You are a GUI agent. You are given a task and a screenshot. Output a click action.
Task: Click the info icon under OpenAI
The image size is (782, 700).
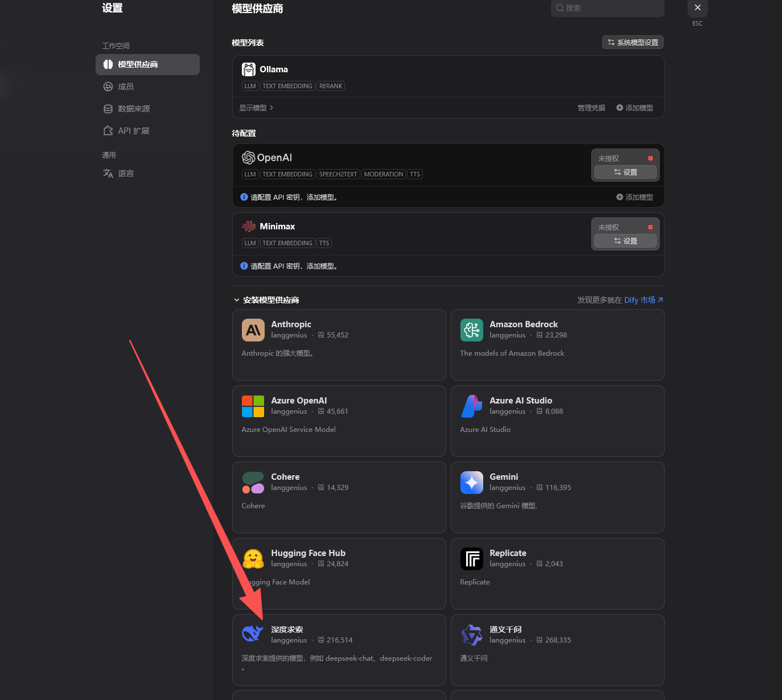244,197
